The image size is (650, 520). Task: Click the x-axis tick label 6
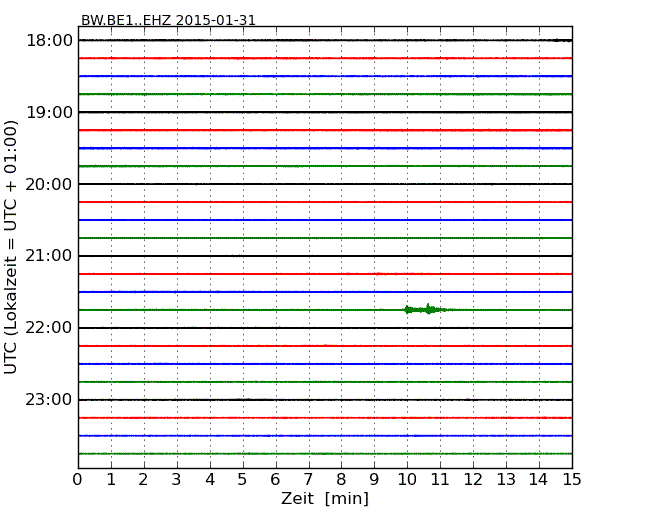275,479
